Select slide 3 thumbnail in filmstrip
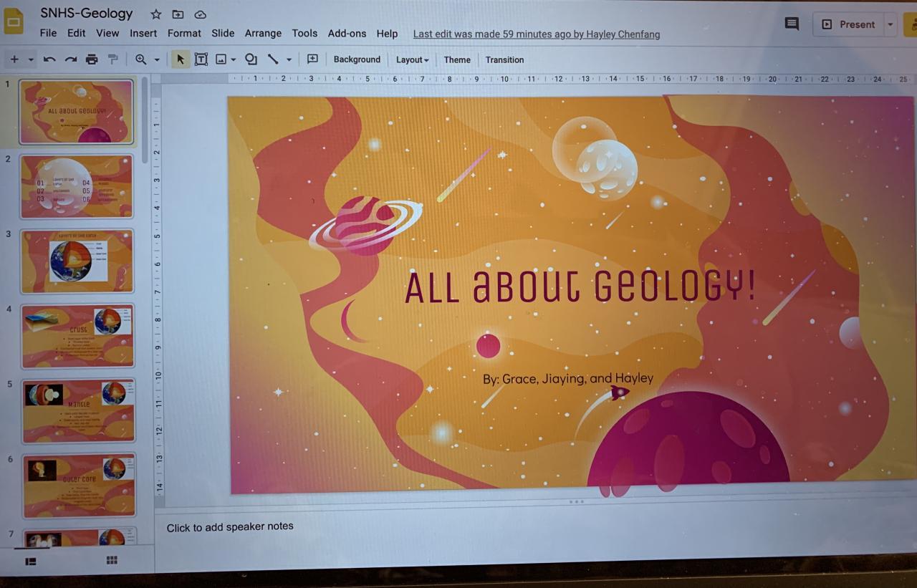Image resolution: width=917 pixels, height=588 pixels. [77, 261]
